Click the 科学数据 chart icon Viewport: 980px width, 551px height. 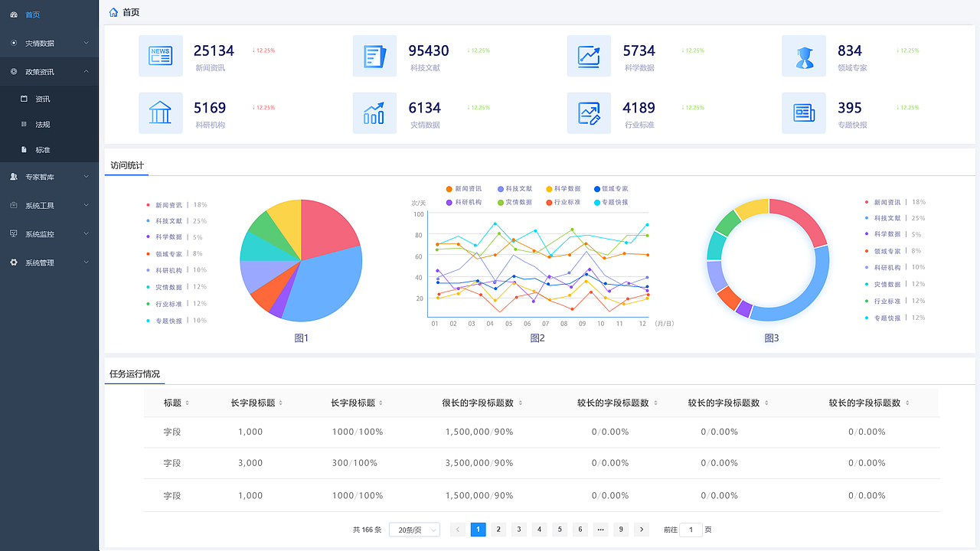[589, 56]
